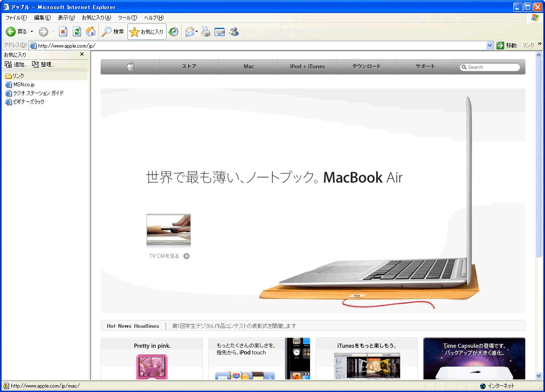Open the Forward history dropdown arrow
The height and width of the screenshot is (392, 545).
point(53,32)
